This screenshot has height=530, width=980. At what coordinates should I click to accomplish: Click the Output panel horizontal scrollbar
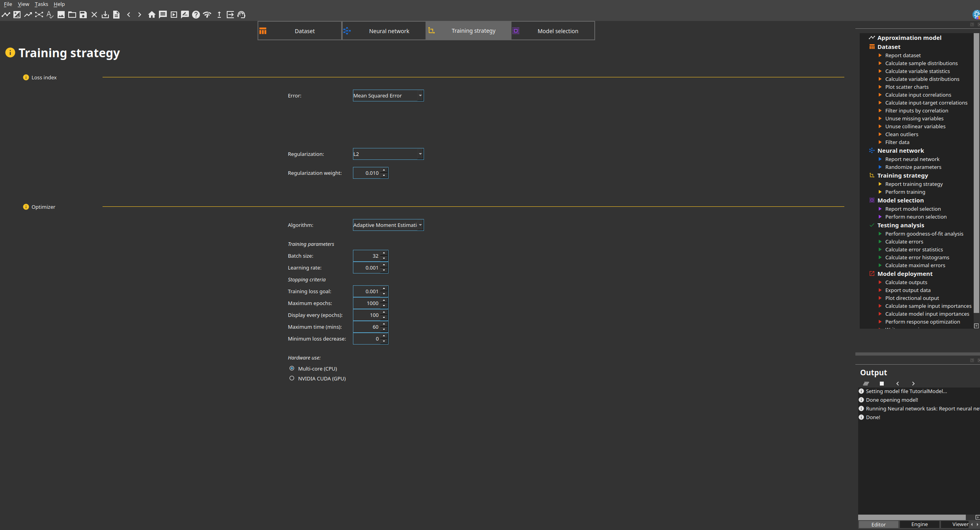911,517
